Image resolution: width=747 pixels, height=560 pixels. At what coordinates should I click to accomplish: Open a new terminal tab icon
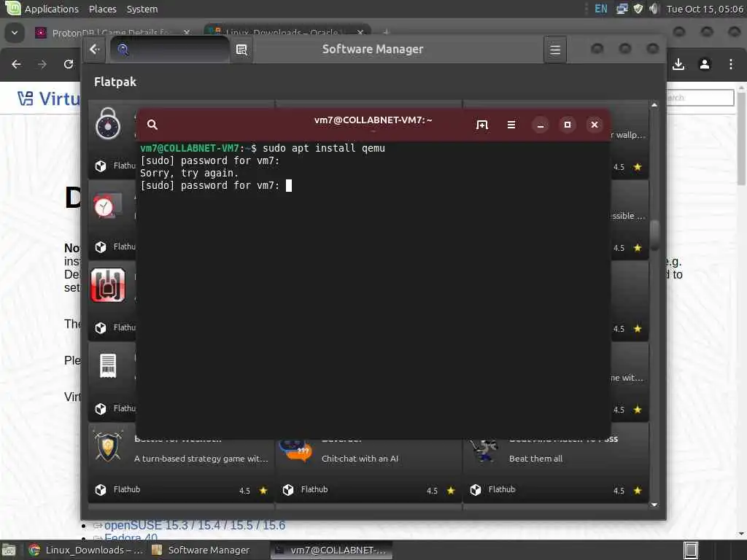[482, 125]
